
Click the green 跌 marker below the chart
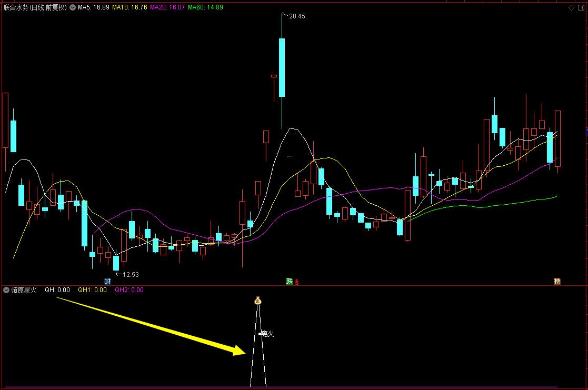pyautogui.click(x=289, y=281)
